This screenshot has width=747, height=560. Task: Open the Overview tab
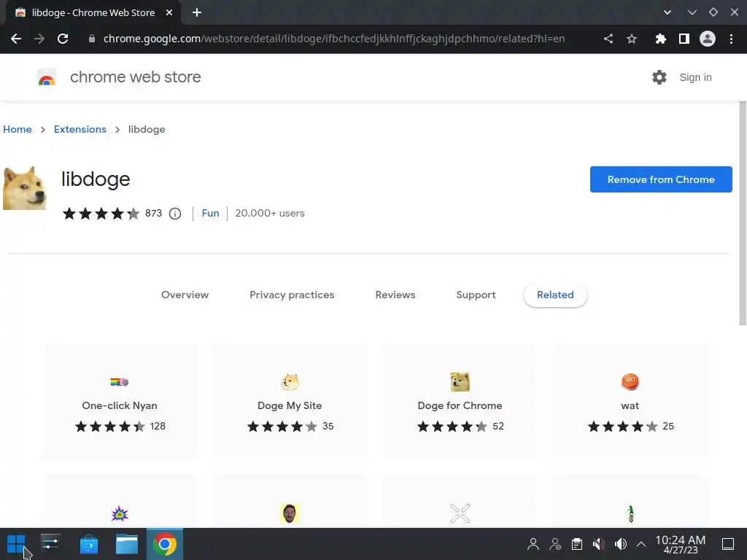click(x=185, y=295)
